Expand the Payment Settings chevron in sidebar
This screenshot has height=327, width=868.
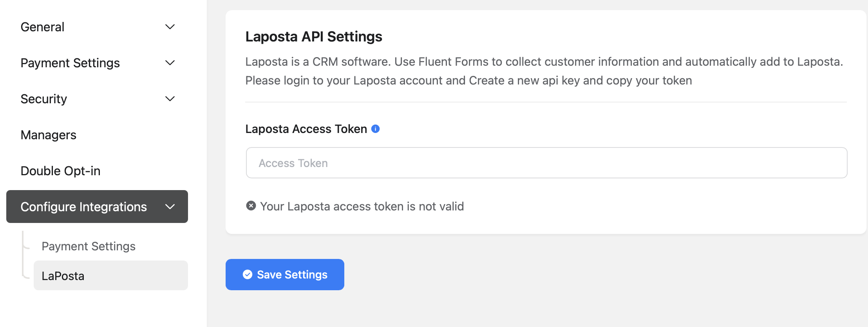pos(170,63)
